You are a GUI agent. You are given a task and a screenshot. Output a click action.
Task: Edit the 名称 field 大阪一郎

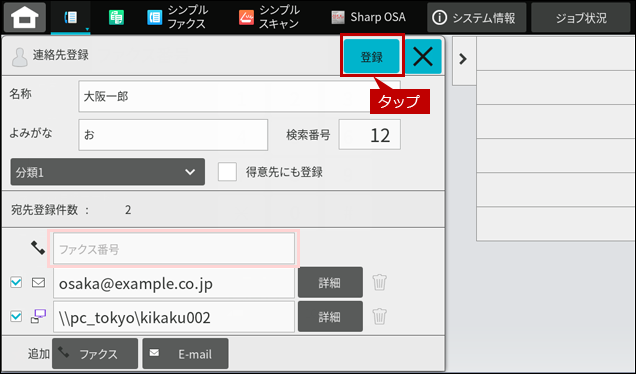pyautogui.click(x=239, y=96)
